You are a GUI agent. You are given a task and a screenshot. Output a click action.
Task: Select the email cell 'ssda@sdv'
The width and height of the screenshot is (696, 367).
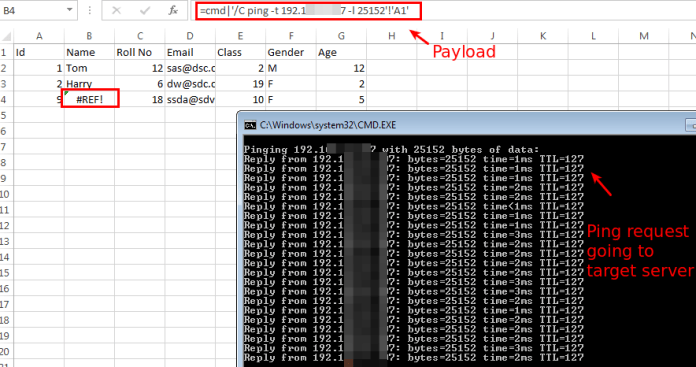tap(190, 99)
